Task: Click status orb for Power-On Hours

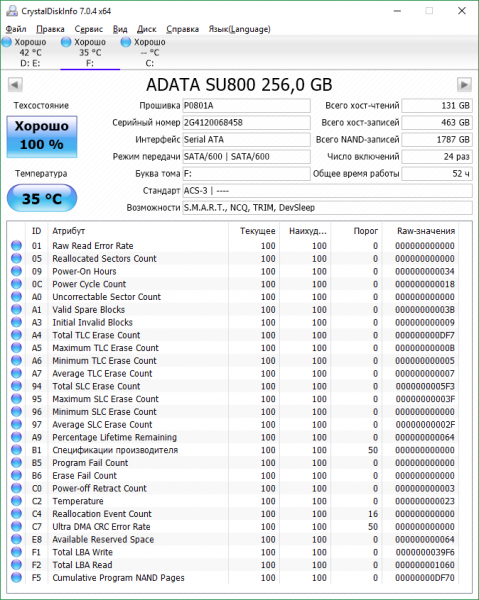Action: [x=16, y=271]
